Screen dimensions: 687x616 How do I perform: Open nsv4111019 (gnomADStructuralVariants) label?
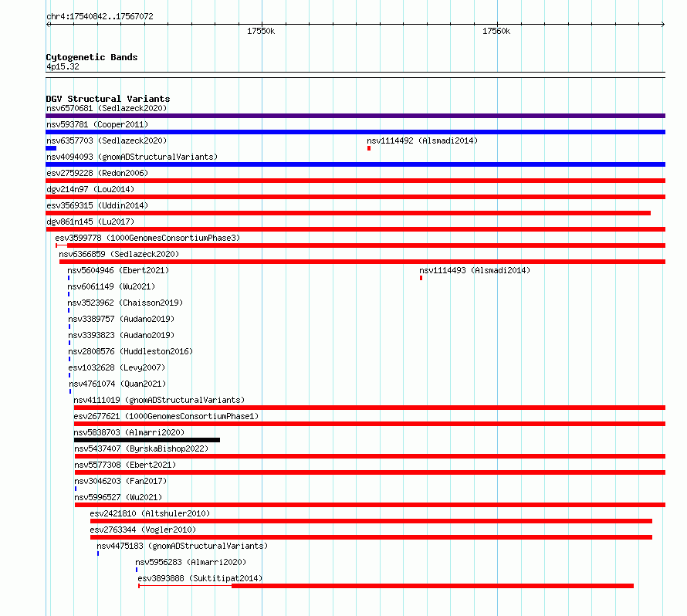point(159,400)
